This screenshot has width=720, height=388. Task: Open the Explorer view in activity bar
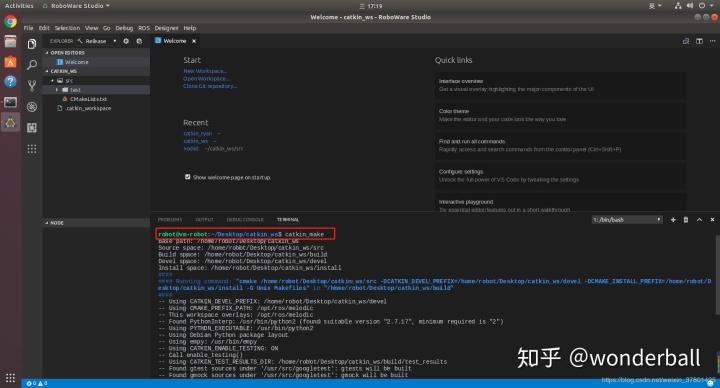point(32,44)
